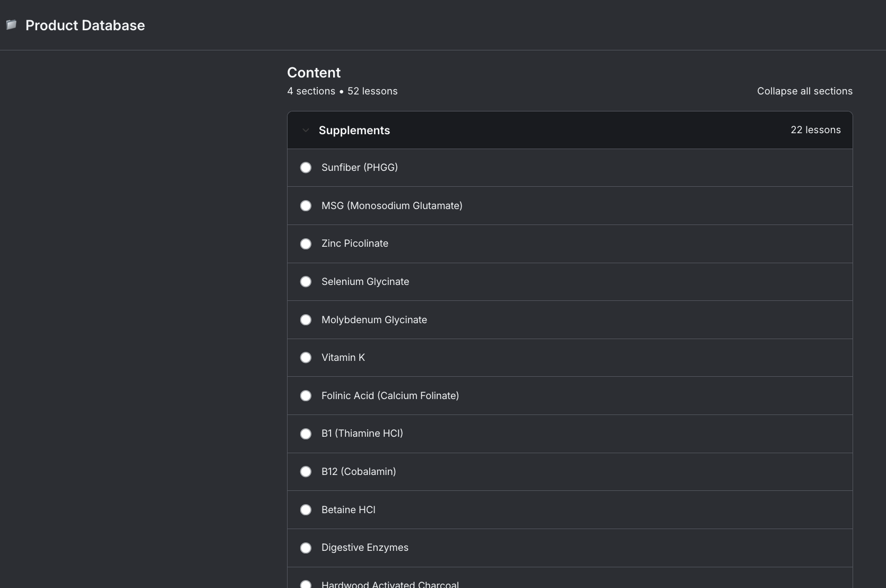This screenshot has width=886, height=588.
Task: Check the Zinc Picolinate status circle
Action: (x=306, y=244)
